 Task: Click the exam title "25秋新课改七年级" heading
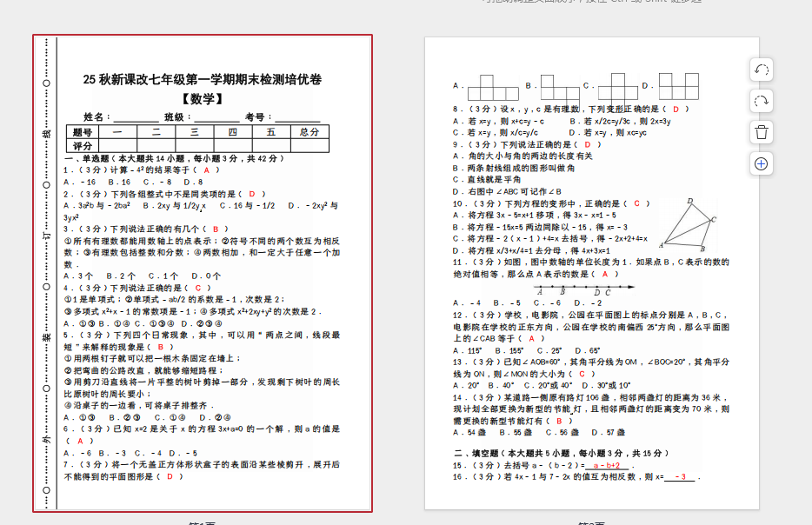point(203,80)
